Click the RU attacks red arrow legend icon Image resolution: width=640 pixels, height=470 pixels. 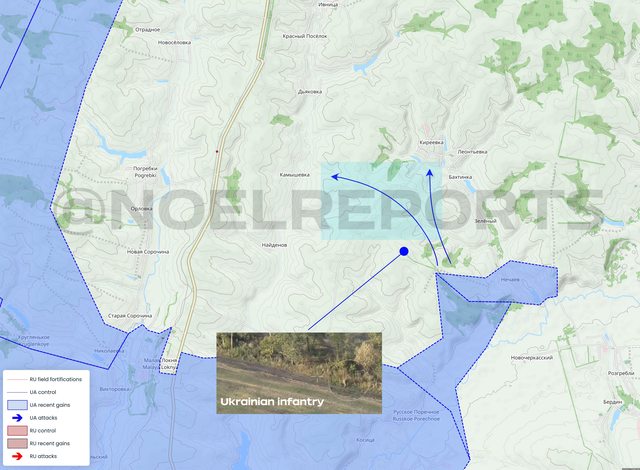pos(17,456)
